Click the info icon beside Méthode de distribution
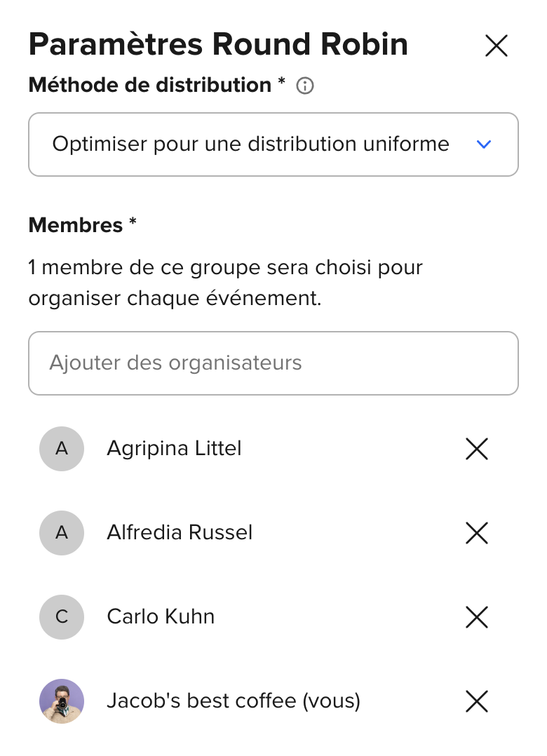Screen dimensions: 547x756 (x=305, y=86)
